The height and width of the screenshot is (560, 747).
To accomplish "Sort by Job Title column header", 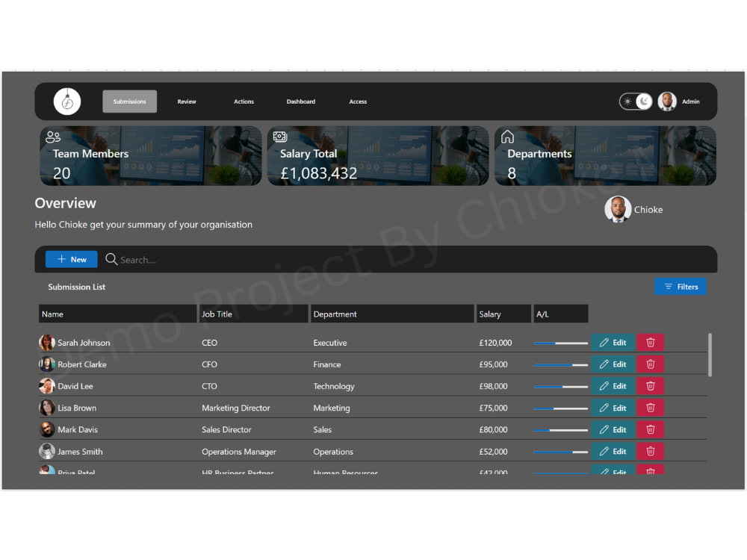I will click(x=253, y=314).
